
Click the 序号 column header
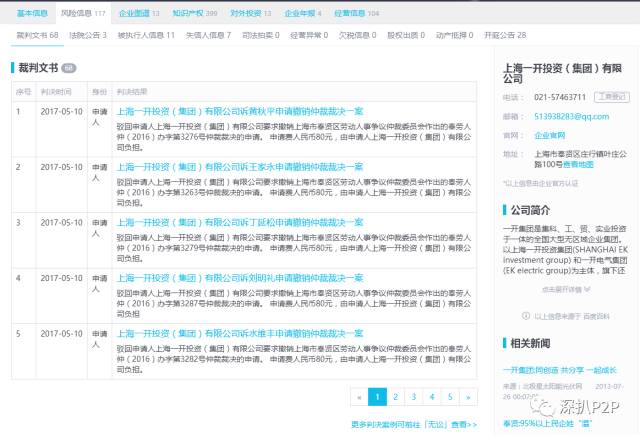(24, 92)
